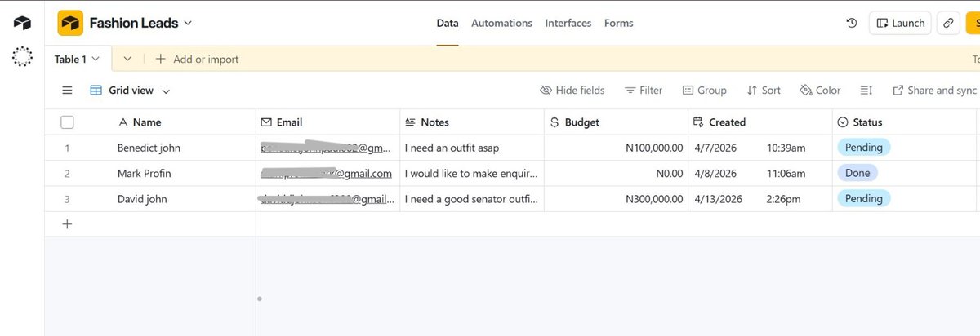Switch to the Forms tab
980x336 pixels.
[619, 23]
